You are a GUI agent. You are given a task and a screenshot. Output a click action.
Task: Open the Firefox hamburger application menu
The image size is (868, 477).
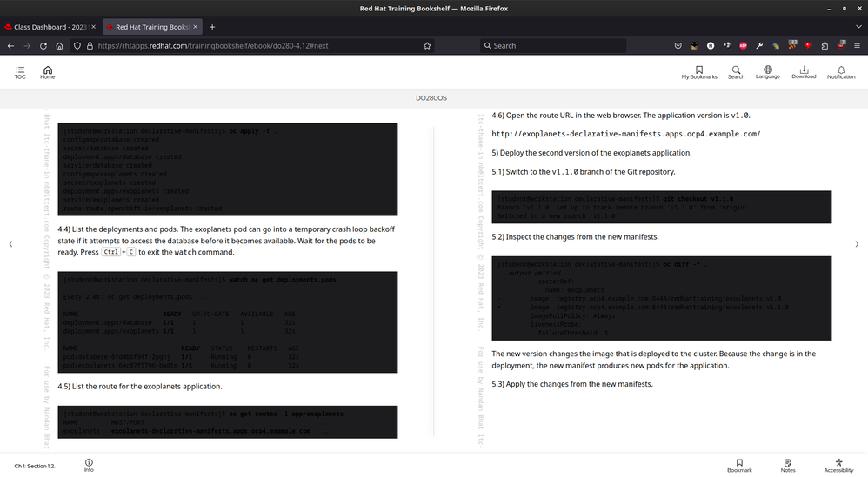857,46
